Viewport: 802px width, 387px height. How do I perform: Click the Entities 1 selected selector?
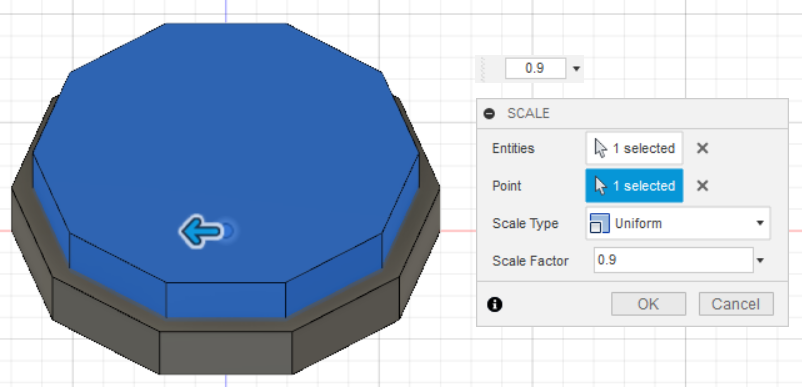pyautogui.click(x=634, y=148)
